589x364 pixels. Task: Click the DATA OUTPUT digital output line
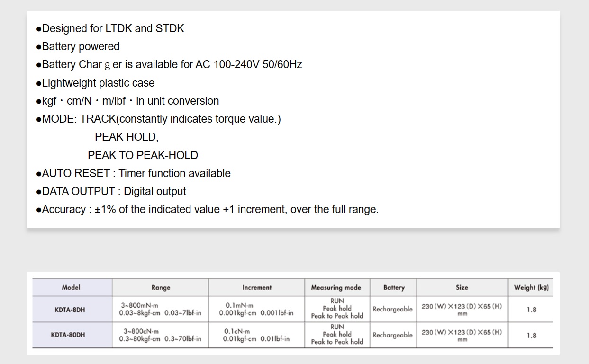(111, 191)
